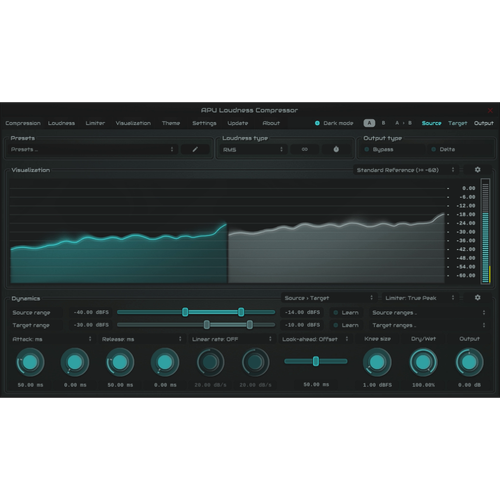500x500 pixels.
Task: Close the plugin with the red X
Action: [x=490, y=110]
